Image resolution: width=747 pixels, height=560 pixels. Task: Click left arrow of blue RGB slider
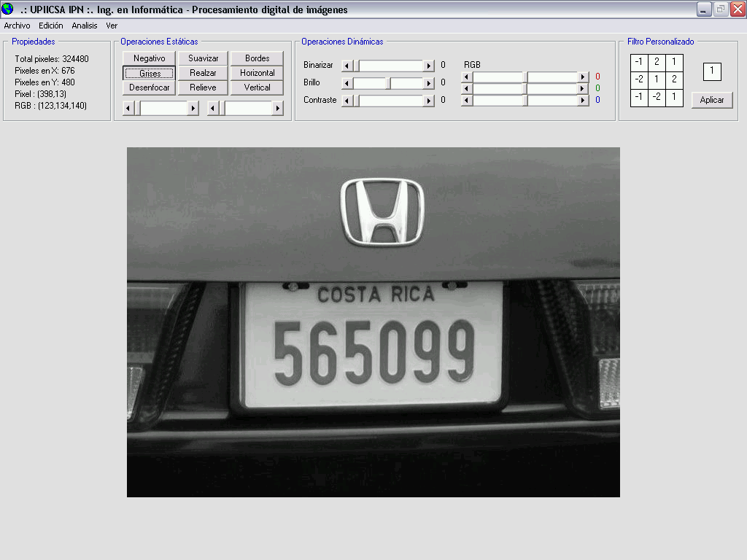[x=467, y=100]
